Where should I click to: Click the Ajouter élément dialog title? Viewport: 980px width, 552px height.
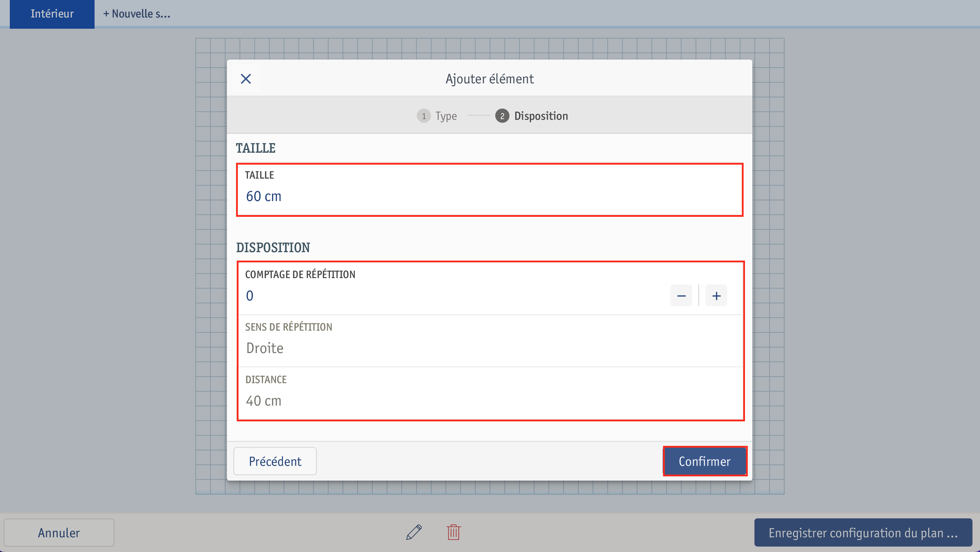click(x=490, y=79)
